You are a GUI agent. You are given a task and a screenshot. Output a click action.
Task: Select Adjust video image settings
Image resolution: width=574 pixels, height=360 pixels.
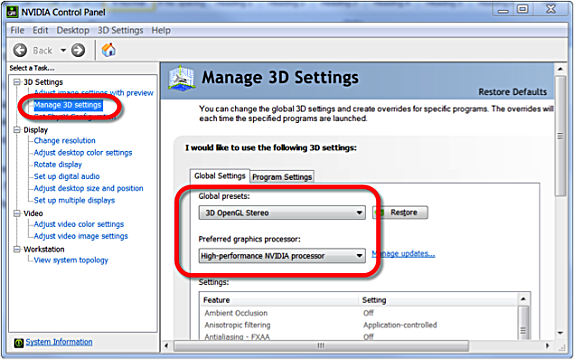tap(81, 236)
